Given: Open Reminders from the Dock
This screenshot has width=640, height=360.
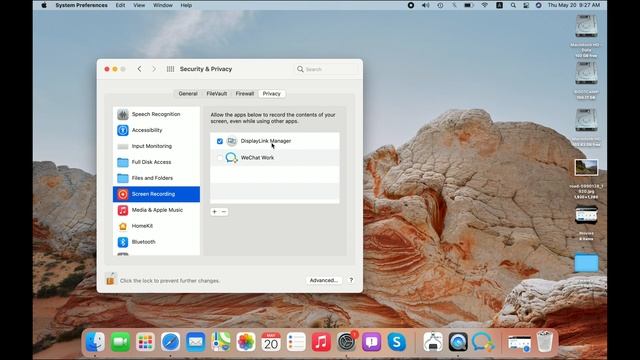Looking at the screenshot, I should pyautogui.click(x=296, y=341).
